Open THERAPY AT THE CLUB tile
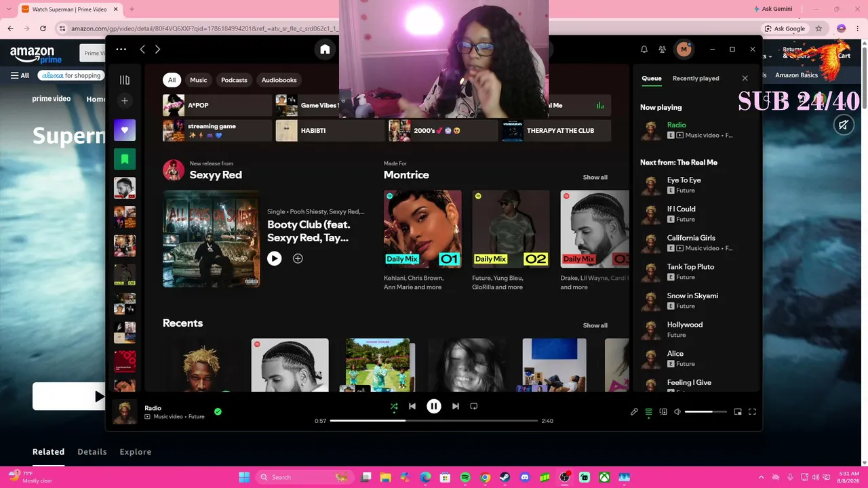868x488 pixels. coord(556,130)
